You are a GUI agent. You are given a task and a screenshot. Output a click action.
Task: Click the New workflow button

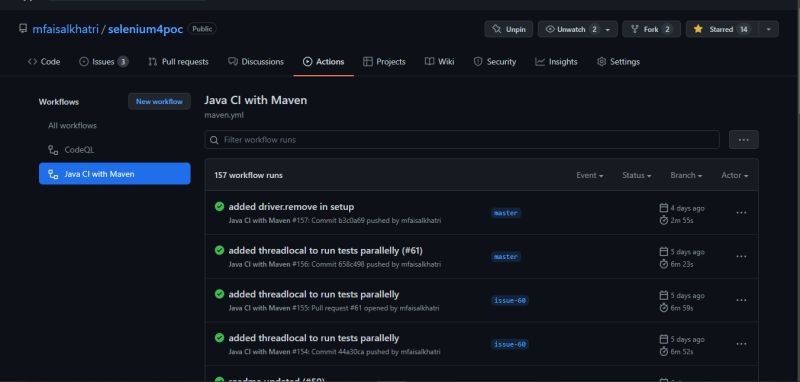pos(159,101)
